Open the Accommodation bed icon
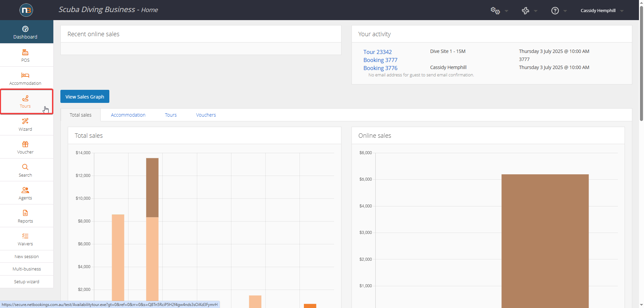644x308 pixels. click(x=25, y=75)
